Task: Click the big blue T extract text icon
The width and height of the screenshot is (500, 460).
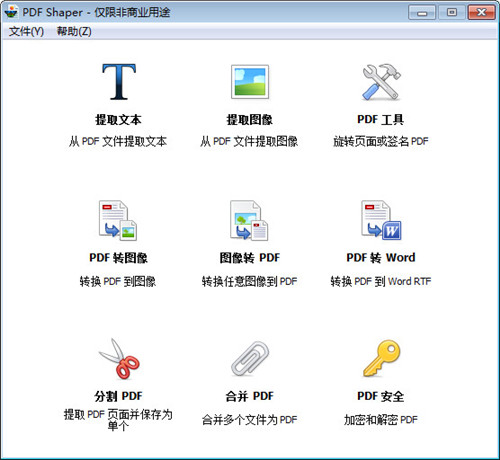Action: tap(119, 82)
